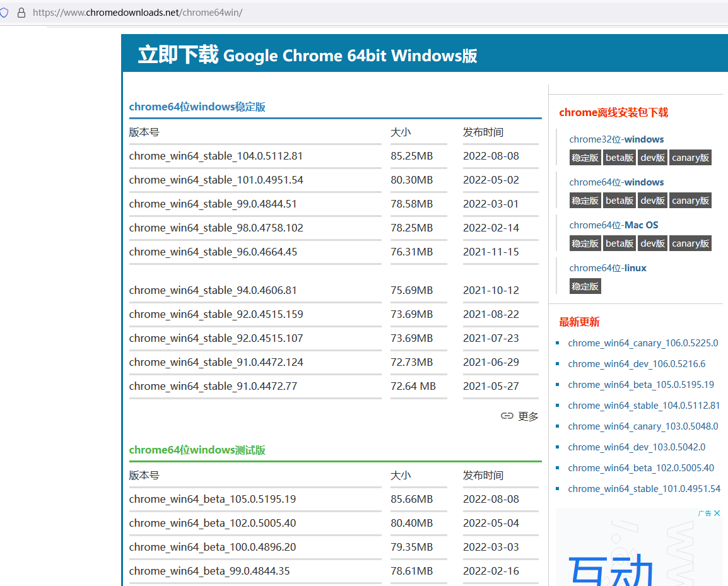
Task: Select 稳定版 under chrome32位-windows
Action: 585,158
